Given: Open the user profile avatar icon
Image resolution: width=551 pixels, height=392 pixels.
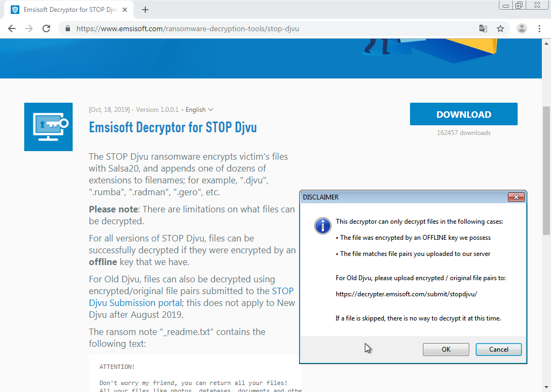Looking at the screenshot, I should 522,28.
